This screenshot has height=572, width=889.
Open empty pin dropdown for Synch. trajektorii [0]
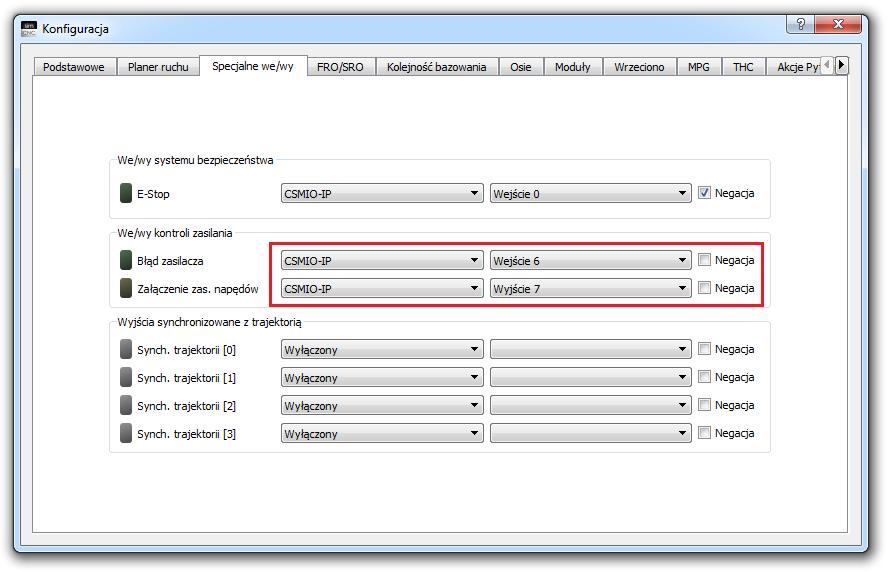(590, 349)
